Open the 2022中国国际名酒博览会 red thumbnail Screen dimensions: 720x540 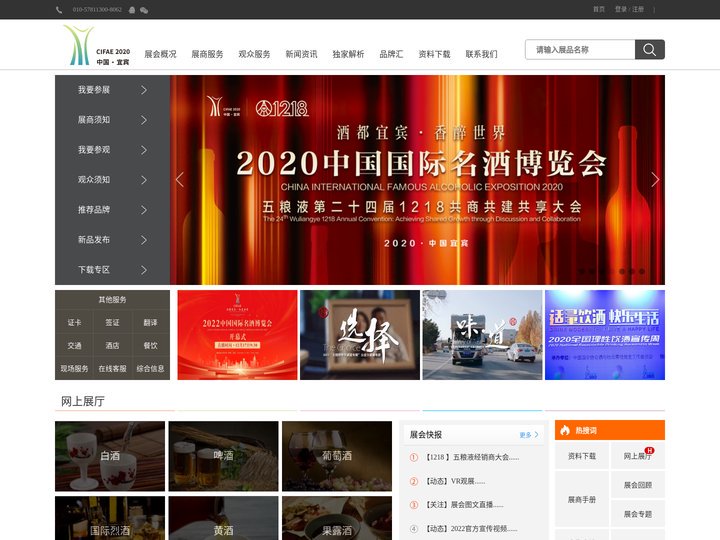237,335
